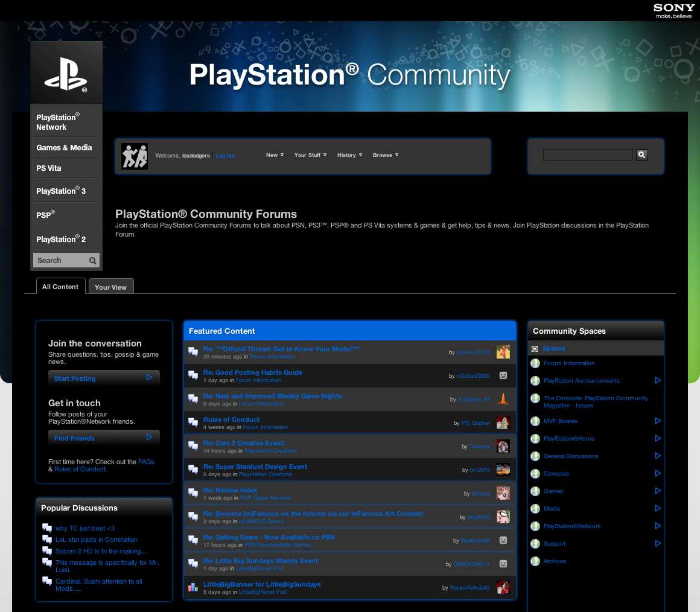This screenshot has height=612, width=700.
Task: Open the FAQs link
Action: point(146,462)
